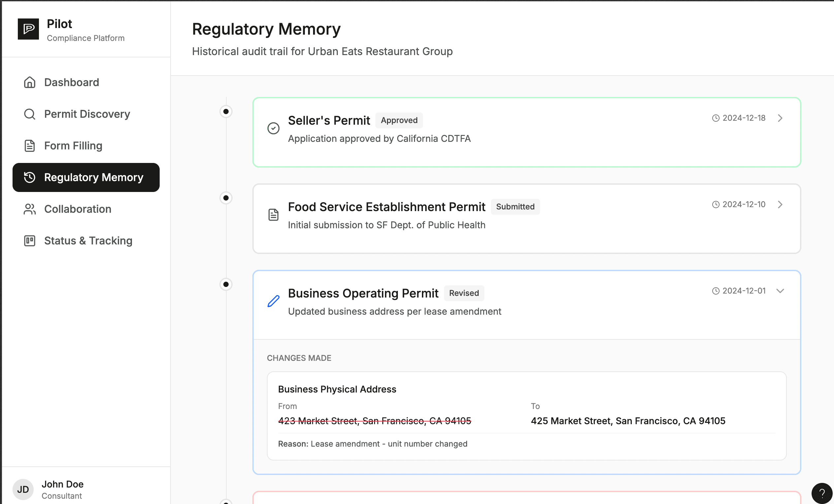Select the Regulatory Memory history clock icon
Image resolution: width=834 pixels, height=504 pixels.
(29, 177)
